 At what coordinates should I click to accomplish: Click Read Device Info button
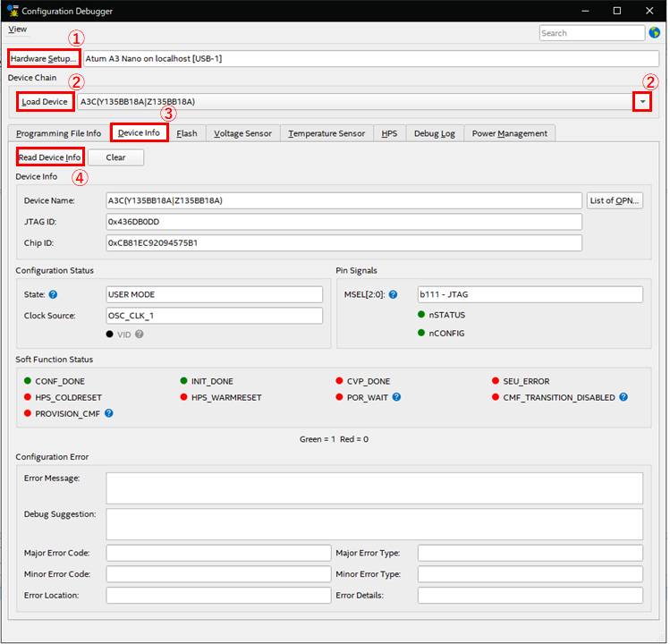point(50,157)
